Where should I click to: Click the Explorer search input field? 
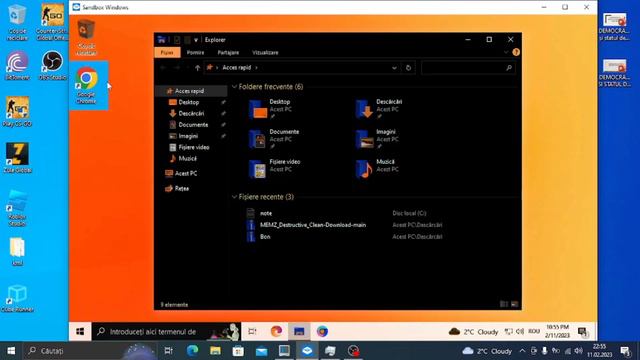coord(468,68)
